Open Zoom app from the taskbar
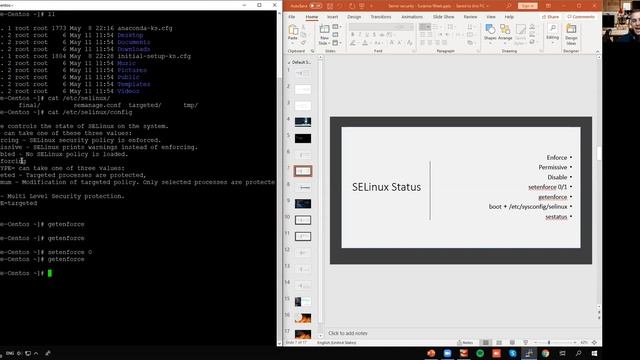 click(x=447, y=353)
